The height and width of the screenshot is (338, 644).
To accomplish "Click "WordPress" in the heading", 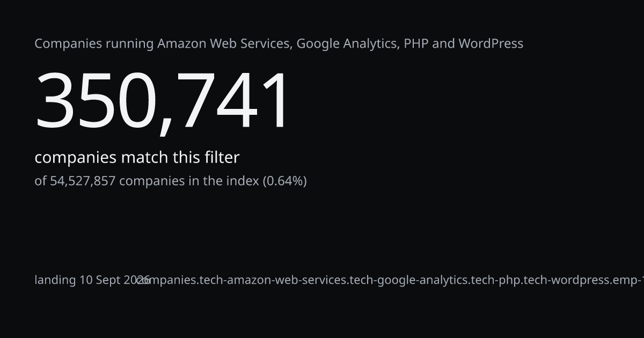I will coord(491,44).
